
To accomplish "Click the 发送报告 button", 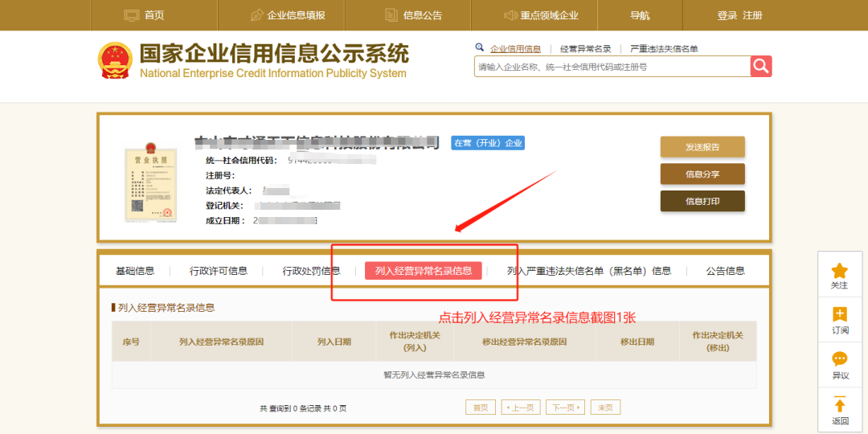I will tap(702, 147).
